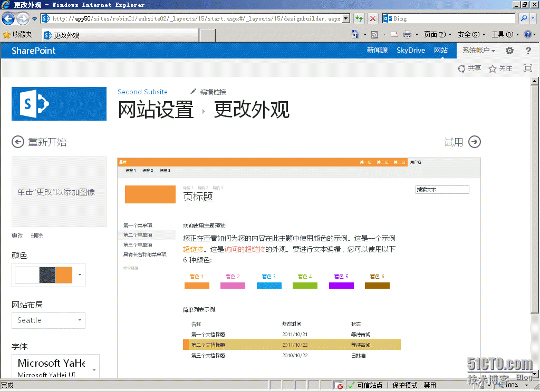This screenshot has width=540, height=392.
Task: Click the 试用 forward circle arrow
Action: pyautogui.click(x=475, y=142)
